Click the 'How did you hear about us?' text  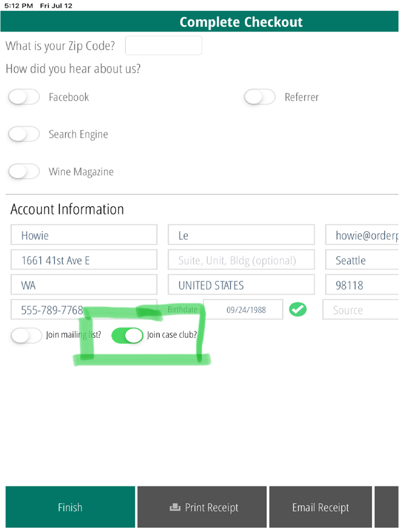pyautogui.click(x=73, y=69)
